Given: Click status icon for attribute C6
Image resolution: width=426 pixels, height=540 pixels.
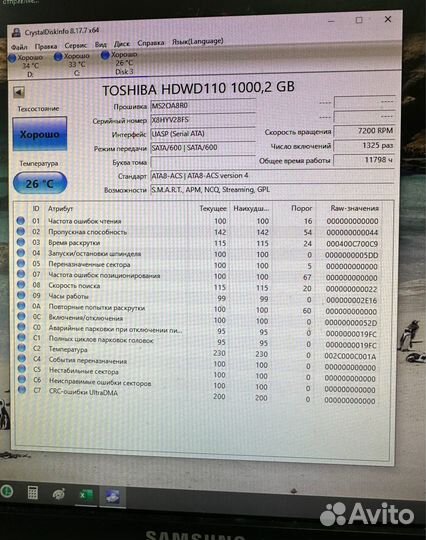Looking at the screenshot, I should tap(22, 379).
